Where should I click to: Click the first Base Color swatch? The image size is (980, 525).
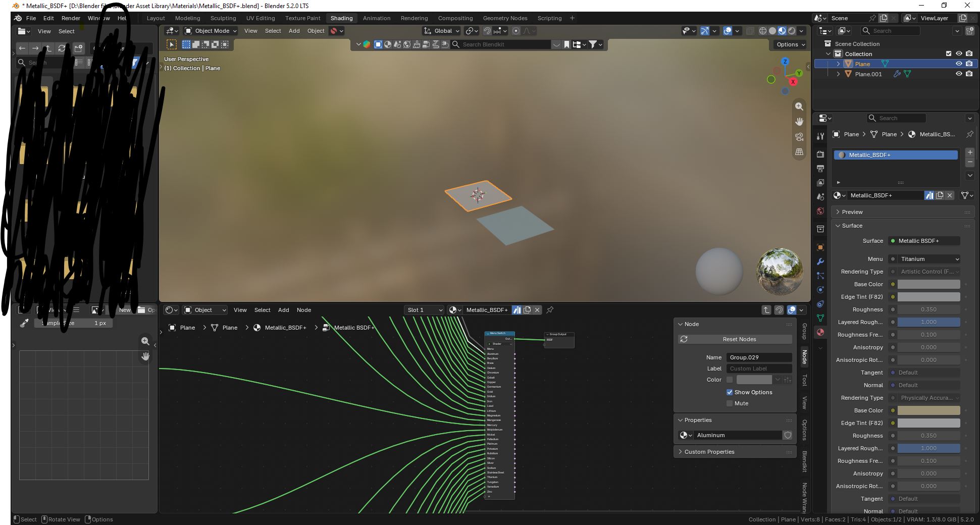tap(929, 284)
